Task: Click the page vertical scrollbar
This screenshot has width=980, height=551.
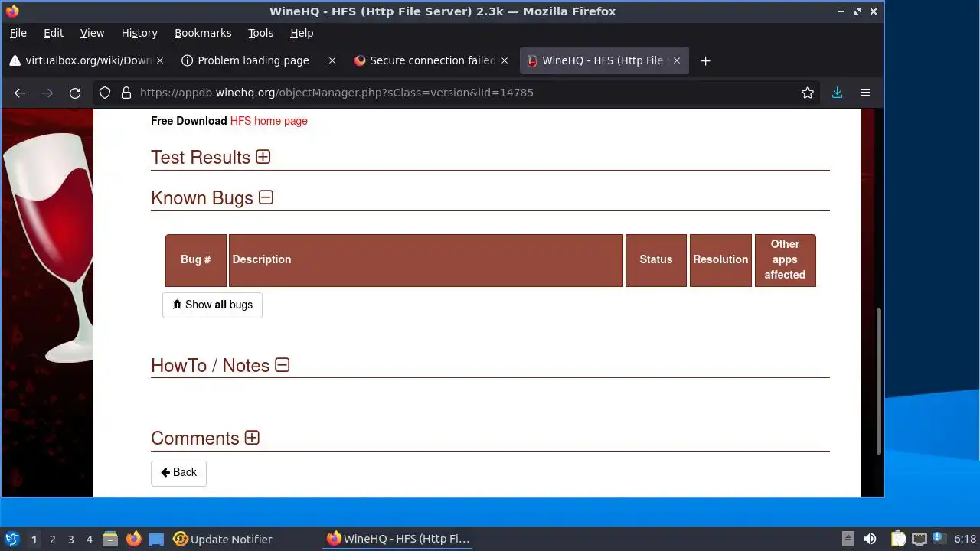Action: [x=878, y=380]
